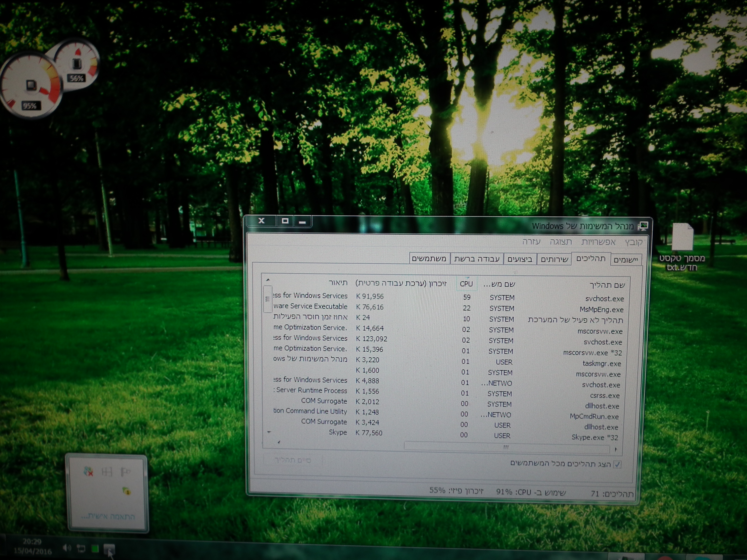The width and height of the screenshot is (747, 560).
Task: Click the memory value K 4,888
Action: click(367, 381)
